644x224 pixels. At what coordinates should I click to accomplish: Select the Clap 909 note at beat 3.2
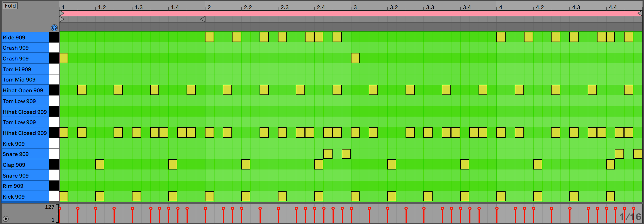392,164
